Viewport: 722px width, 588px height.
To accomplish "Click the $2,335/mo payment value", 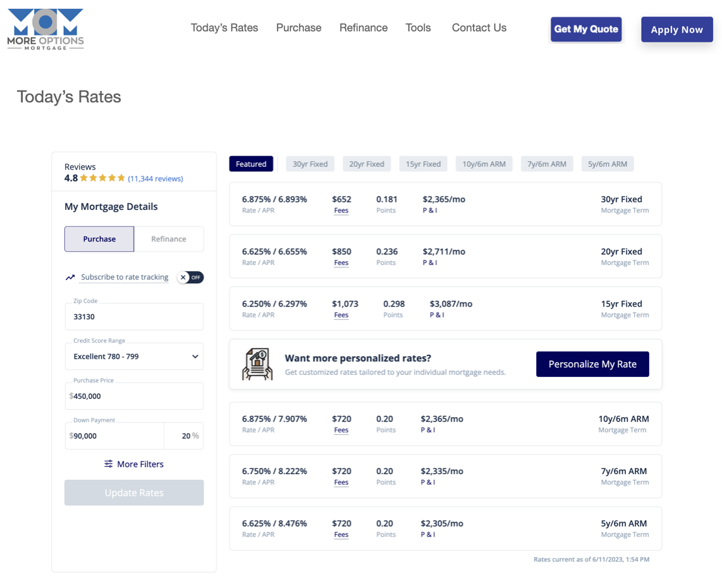I will pos(442,471).
